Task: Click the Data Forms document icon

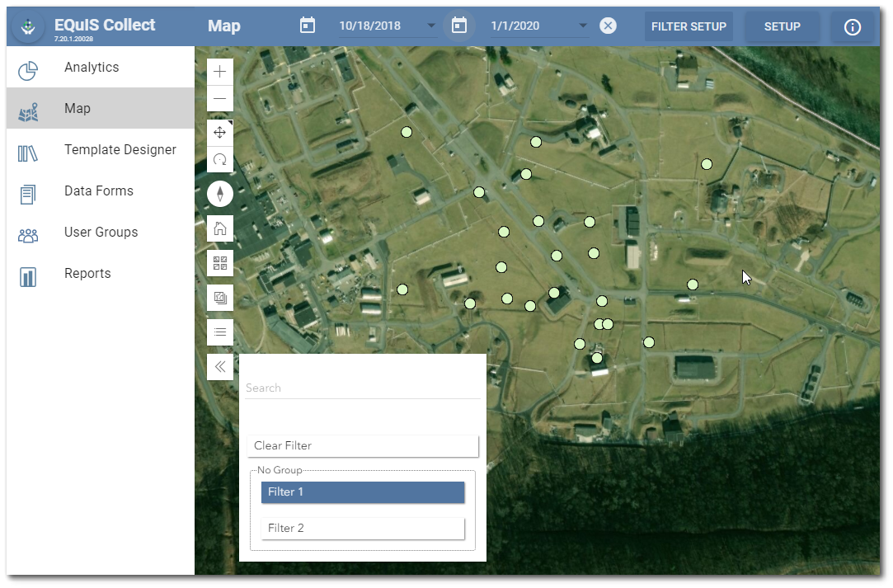Action: point(28,195)
